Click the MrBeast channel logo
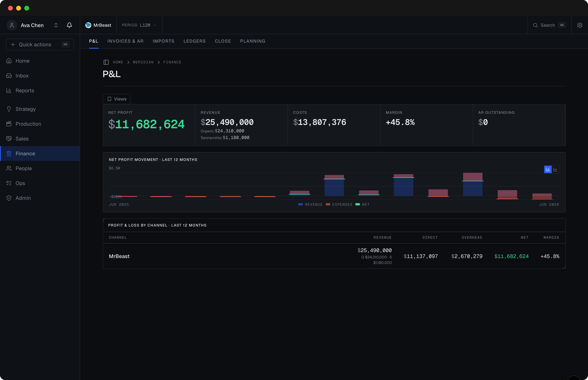 tap(88, 25)
